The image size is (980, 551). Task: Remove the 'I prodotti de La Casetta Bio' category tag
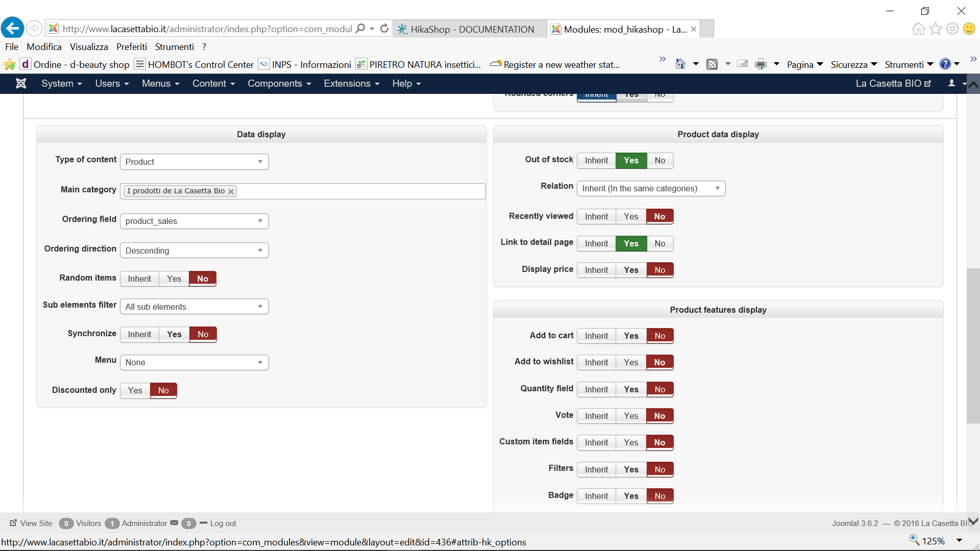pos(231,191)
